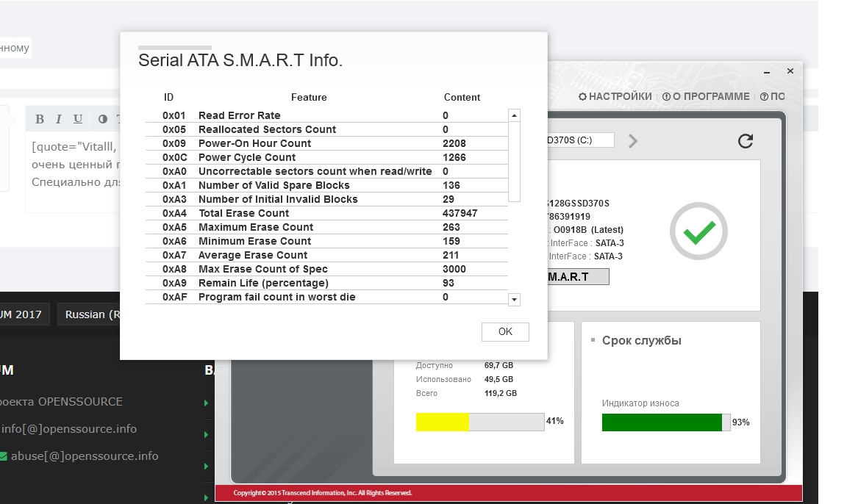This screenshot has height=504, width=847.
Task: Refresh the drive information
Action: point(745,141)
